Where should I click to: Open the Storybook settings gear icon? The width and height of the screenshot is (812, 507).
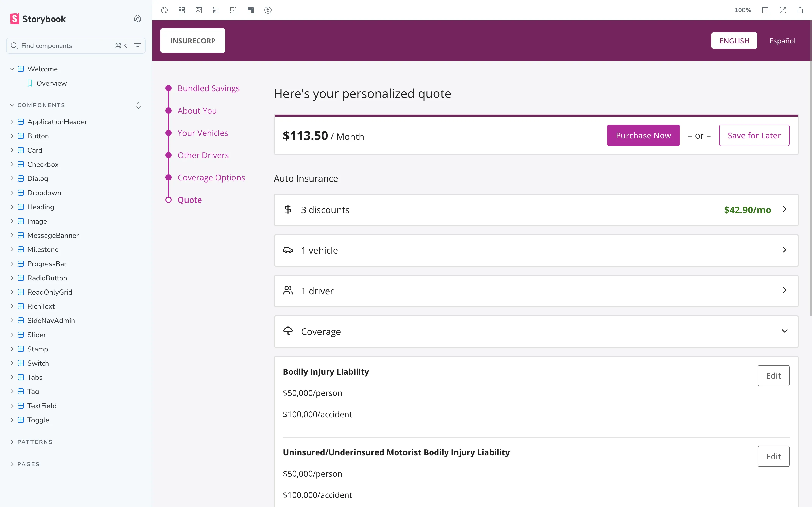(137, 19)
